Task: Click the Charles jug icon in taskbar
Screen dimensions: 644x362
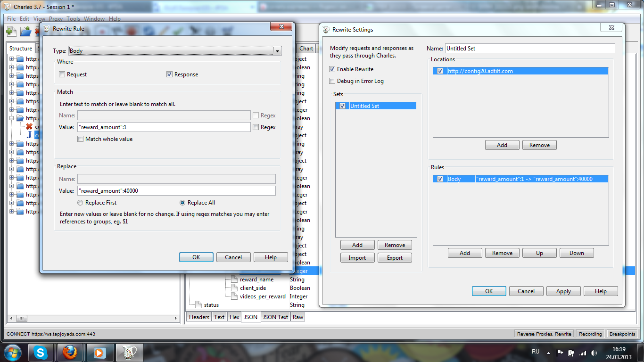Action: click(129, 352)
